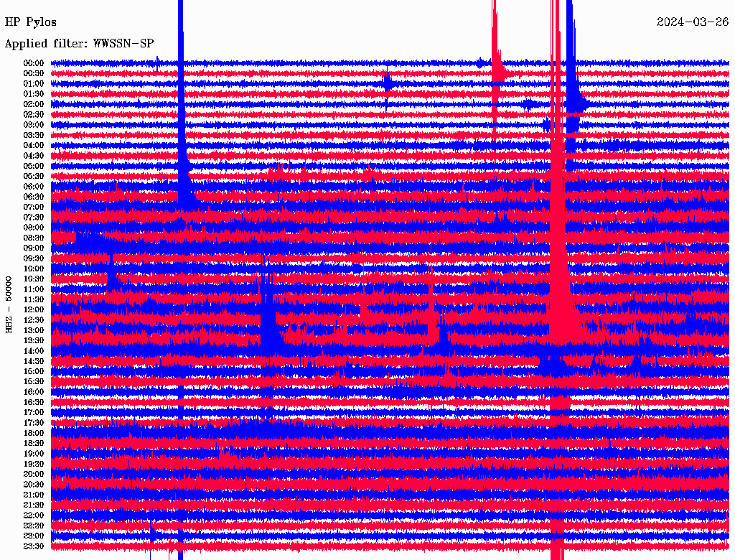Viewport: 735px width, 560px height.
Task: Select the 06:00 time label
Action: click(x=33, y=186)
